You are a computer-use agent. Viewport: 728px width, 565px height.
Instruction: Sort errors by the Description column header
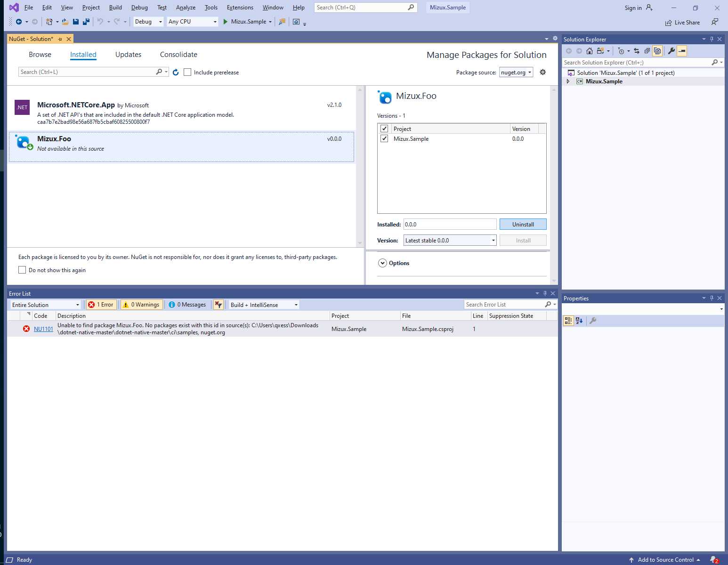[x=193, y=316]
